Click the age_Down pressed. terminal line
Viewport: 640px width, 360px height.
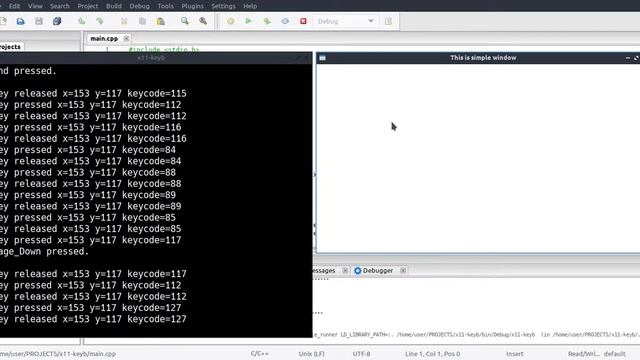[44, 251]
